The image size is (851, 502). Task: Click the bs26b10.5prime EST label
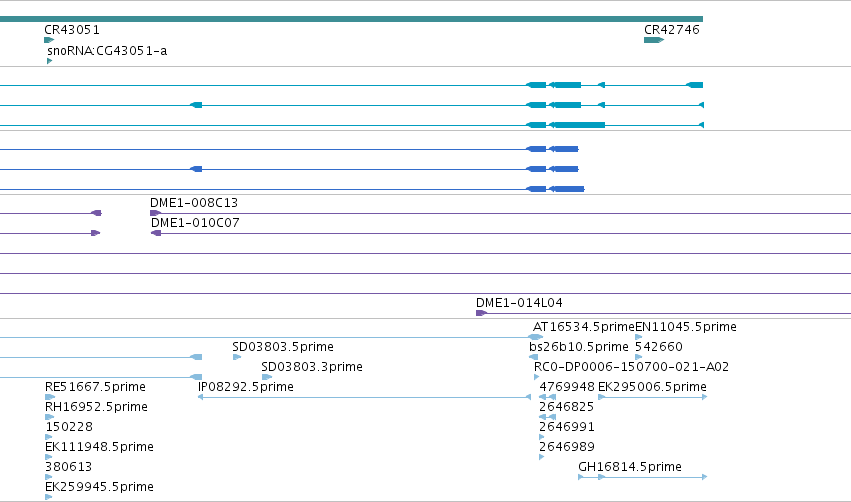pos(579,347)
